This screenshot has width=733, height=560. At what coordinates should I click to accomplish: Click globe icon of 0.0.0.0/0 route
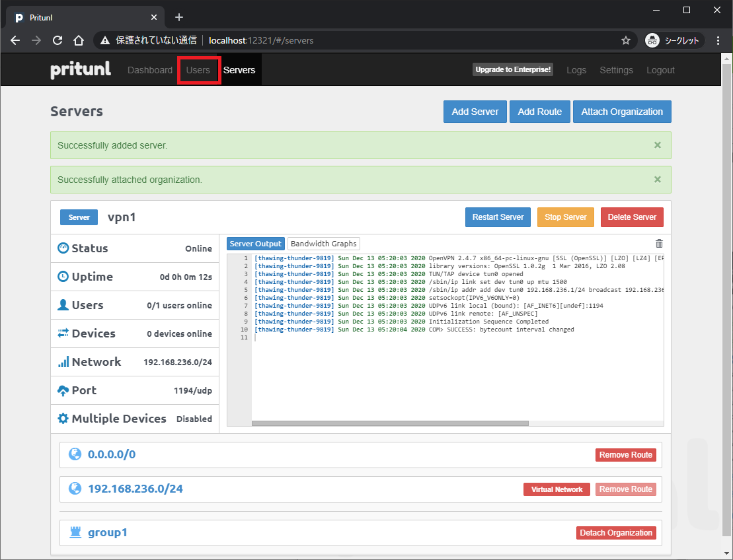75,454
